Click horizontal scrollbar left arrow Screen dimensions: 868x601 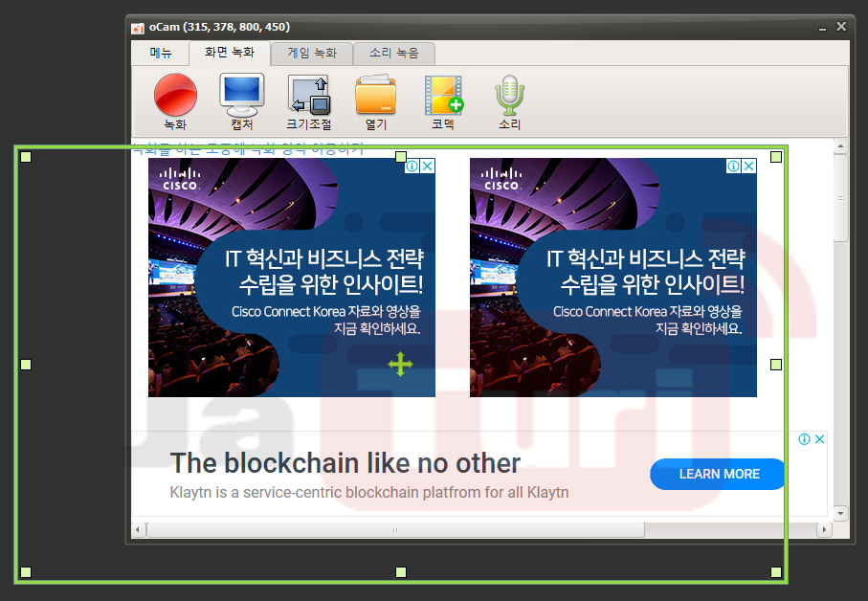138,530
